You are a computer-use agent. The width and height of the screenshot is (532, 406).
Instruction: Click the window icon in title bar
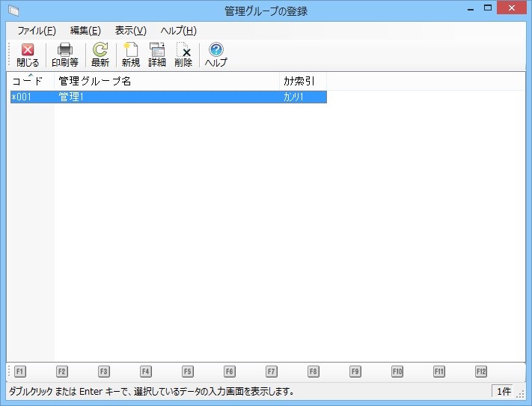[x=13, y=10]
